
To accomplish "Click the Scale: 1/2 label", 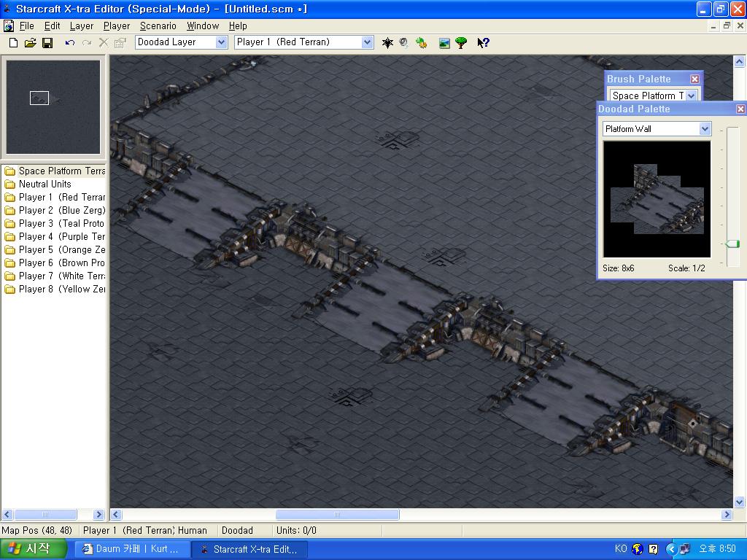I will pyautogui.click(x=686, y=268).
